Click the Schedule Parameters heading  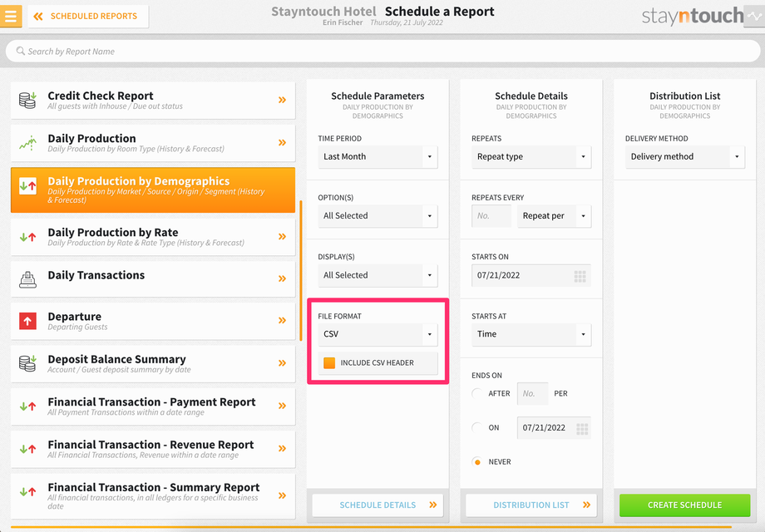[x=378, y=96]
